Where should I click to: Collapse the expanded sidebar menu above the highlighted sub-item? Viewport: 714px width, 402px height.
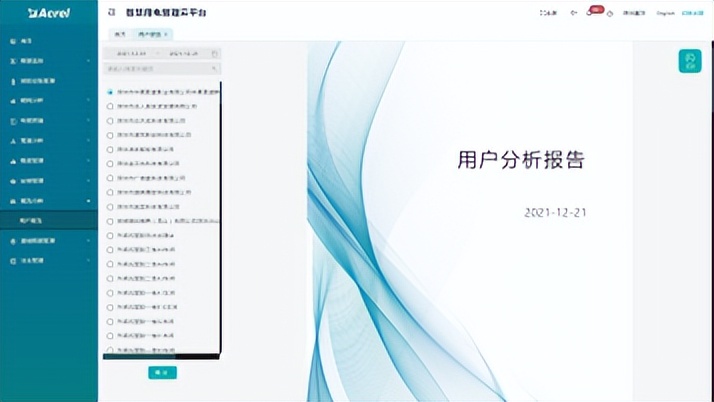pyautogui.click(x=88, y=201)
